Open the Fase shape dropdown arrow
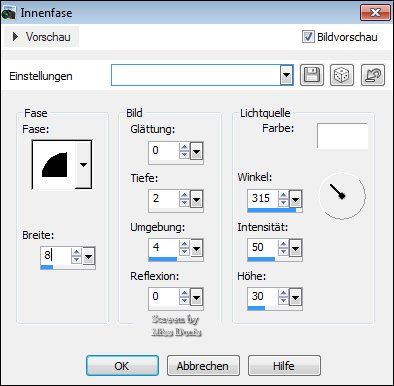The image size is (394, 386). [83, 165]
